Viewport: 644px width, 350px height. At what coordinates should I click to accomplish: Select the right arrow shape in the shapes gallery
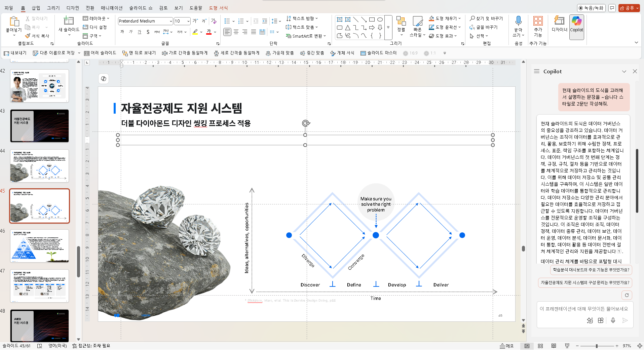(372, 28)
